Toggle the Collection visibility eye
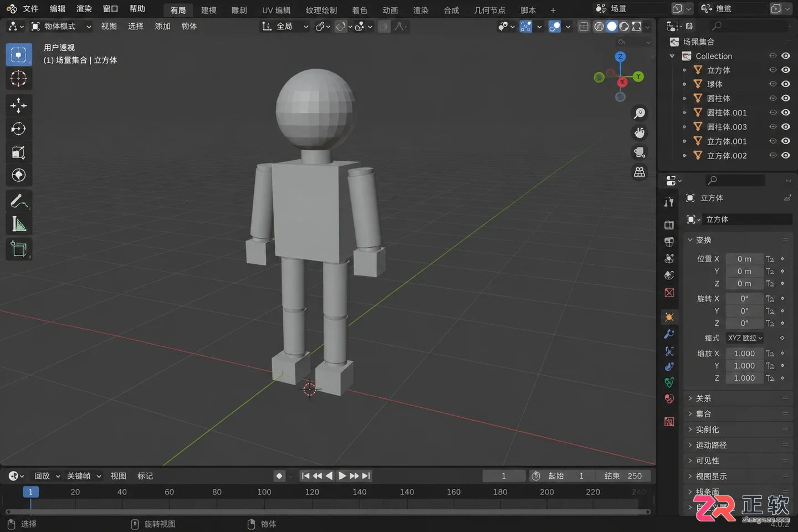The height and width of the screenshot is (532, 798). pos(786,56)
